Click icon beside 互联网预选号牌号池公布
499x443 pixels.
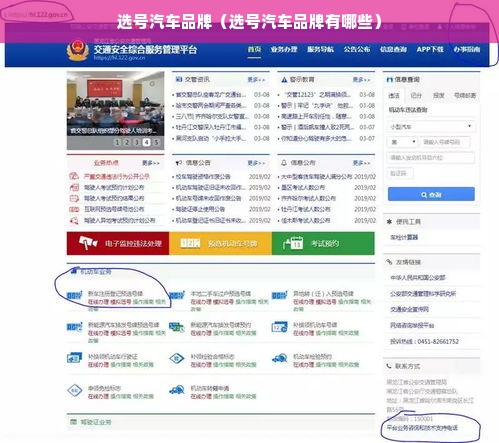pos(74,209)
